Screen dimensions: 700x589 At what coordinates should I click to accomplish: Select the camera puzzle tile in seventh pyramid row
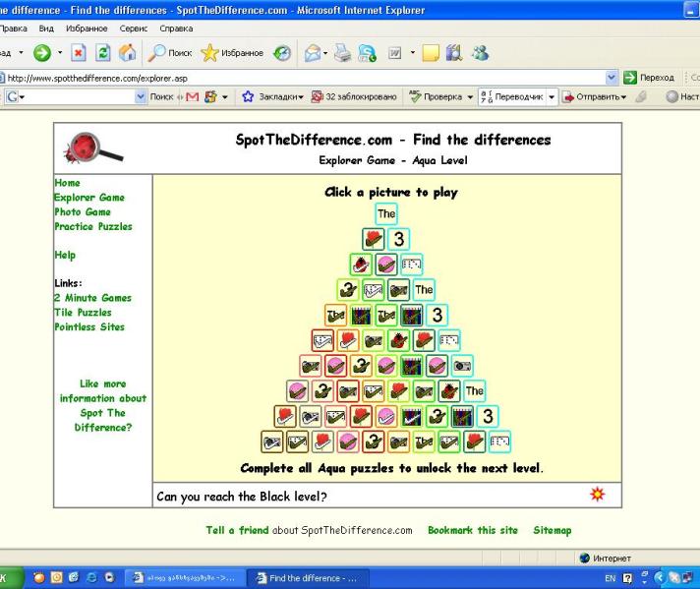point(462,366)
